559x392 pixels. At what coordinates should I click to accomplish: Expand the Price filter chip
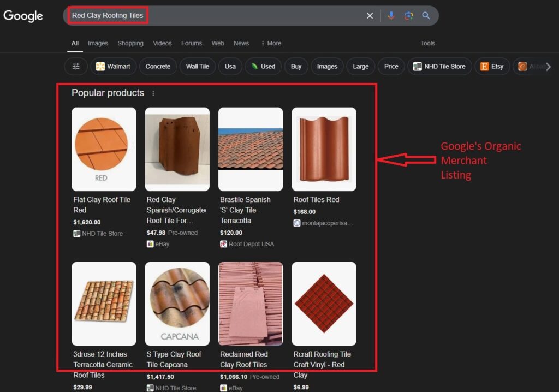[x=391, y=67]
